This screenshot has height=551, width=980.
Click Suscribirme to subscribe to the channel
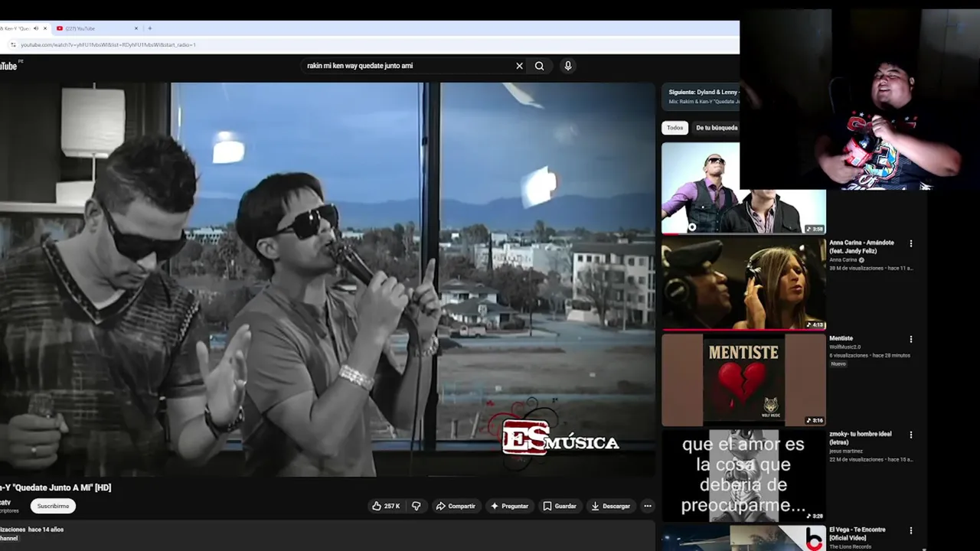[53, 506]
